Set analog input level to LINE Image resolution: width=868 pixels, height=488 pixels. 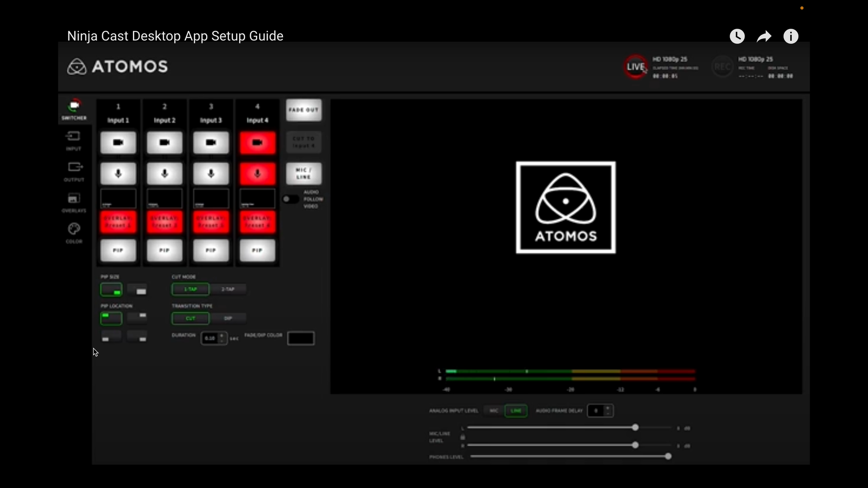click(516, 411)
